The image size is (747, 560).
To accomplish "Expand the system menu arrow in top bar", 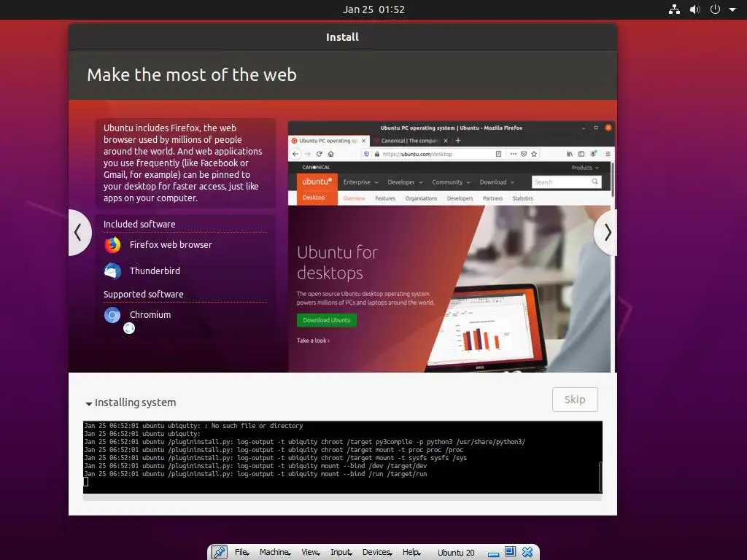I will pos(732,9).
